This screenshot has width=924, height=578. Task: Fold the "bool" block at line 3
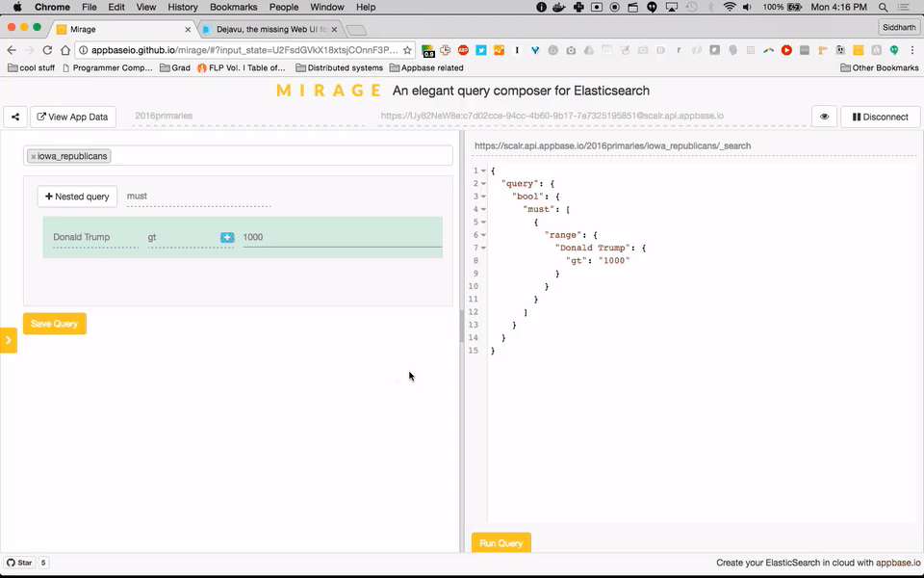coord(484,197)
